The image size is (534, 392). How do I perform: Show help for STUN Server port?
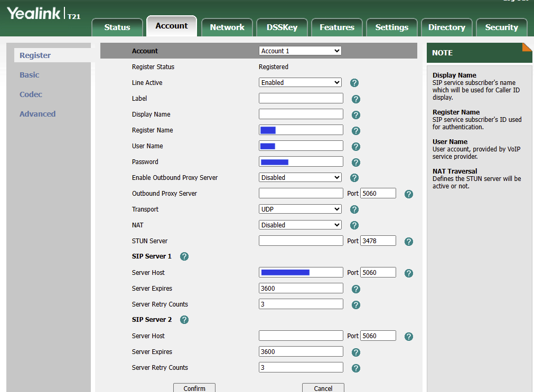click(408, 242)
